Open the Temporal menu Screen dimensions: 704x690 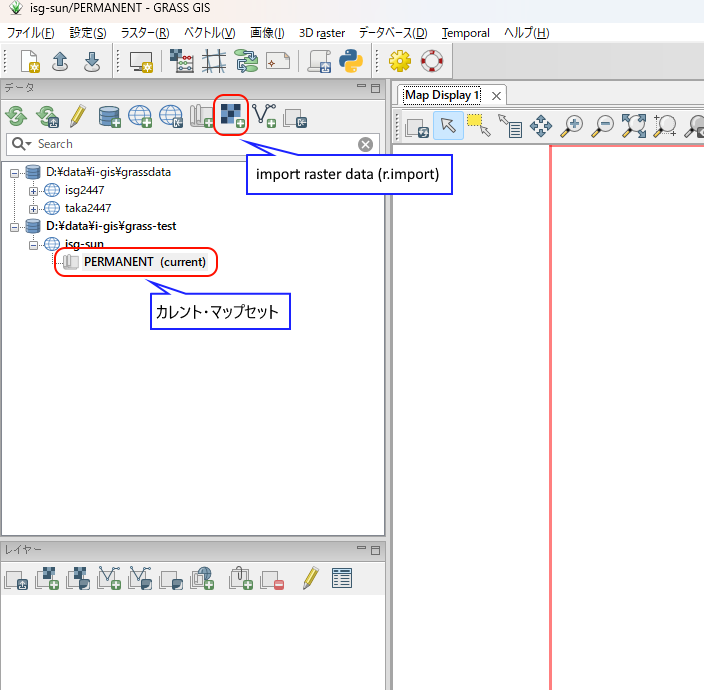tap(465, 33)
